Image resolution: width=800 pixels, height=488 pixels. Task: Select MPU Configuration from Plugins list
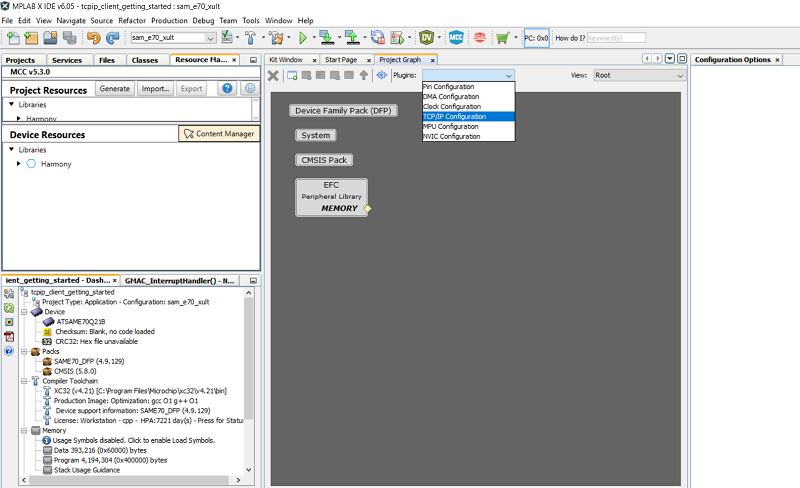coord(468,127)
